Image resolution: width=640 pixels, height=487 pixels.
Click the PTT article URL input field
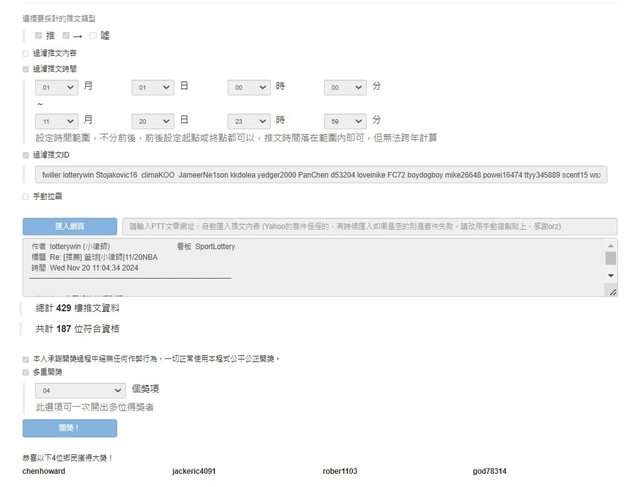pos(369,226)
